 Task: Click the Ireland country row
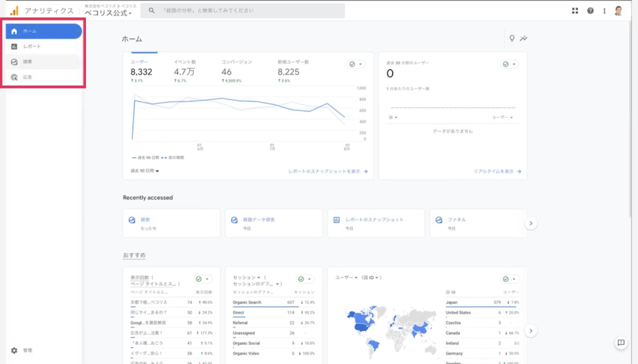[x=482, y=343]
